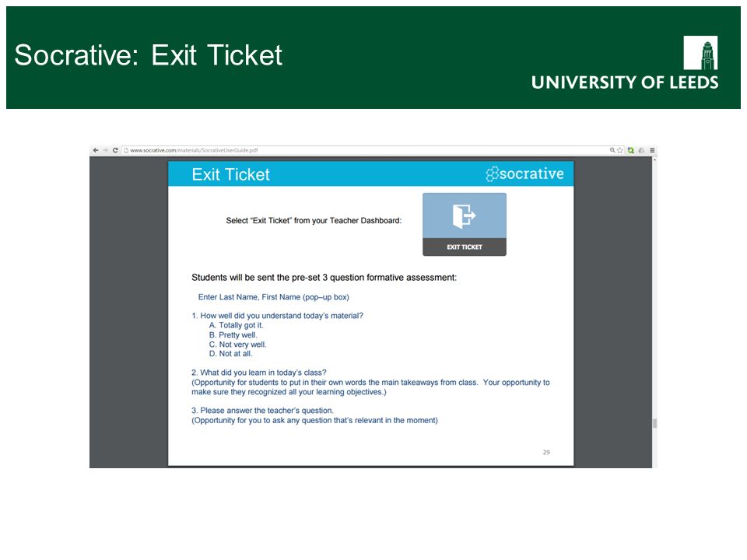
Task: Click the browser forward arrow
Action: coord(105,150)
